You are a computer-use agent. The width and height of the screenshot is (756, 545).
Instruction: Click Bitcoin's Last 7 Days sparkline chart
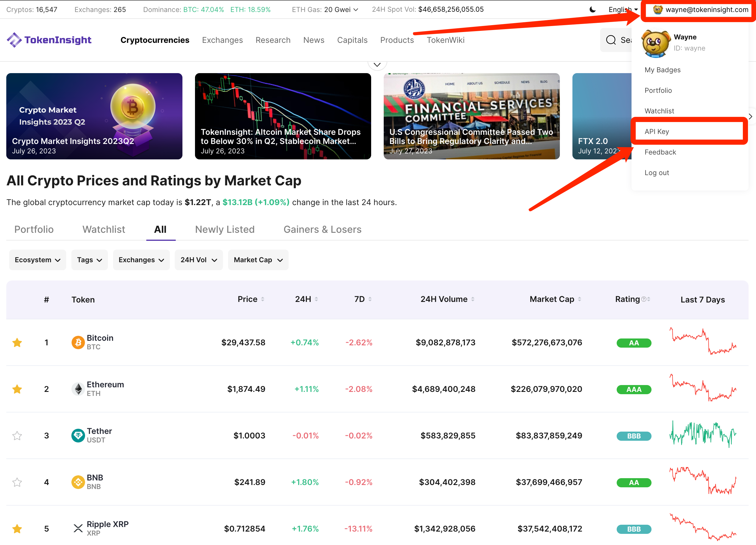click(703, 342)
